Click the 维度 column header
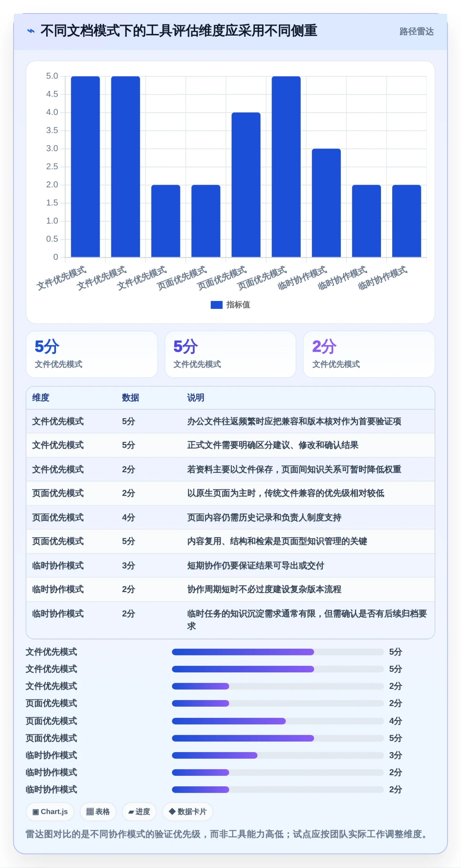461x868 pixels. point(41,398)
